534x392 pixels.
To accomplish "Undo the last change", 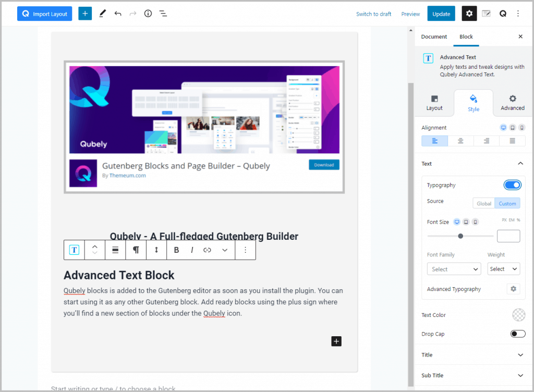I will 118,14.
